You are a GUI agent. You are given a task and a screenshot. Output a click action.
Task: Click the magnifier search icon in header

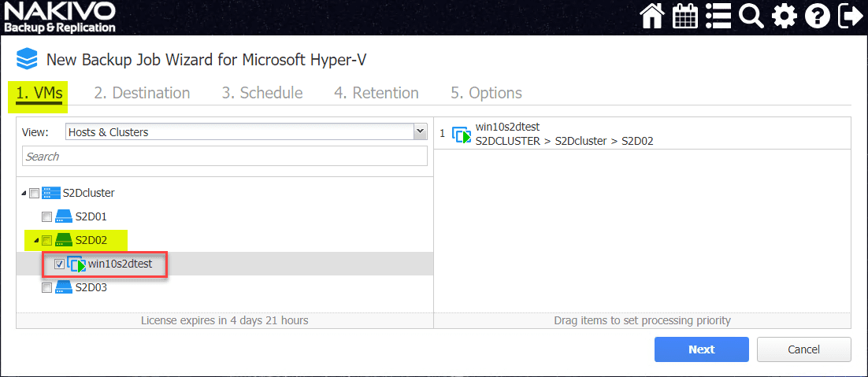point(751,17)
